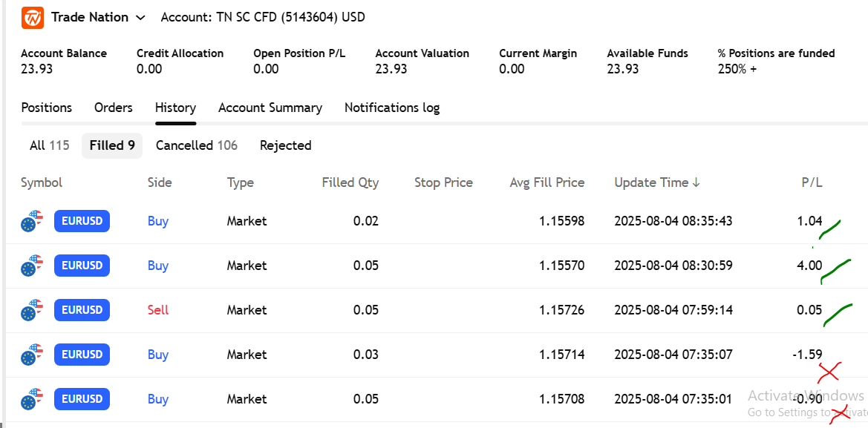Viewport: 868px width, 428px height.
Task: Click the Trade Nation logo icon
Action: [x=33, y=17]
